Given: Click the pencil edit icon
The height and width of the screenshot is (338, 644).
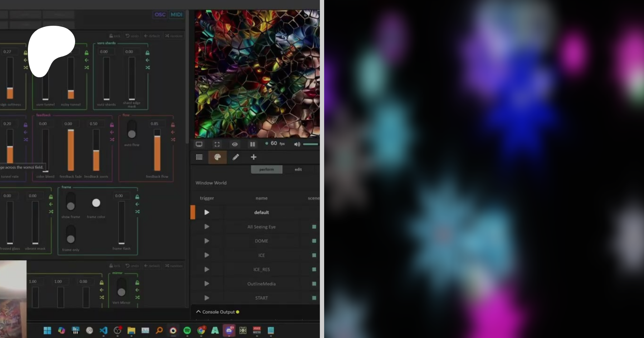Looking at the screenshot, I should tap(235, 157).
